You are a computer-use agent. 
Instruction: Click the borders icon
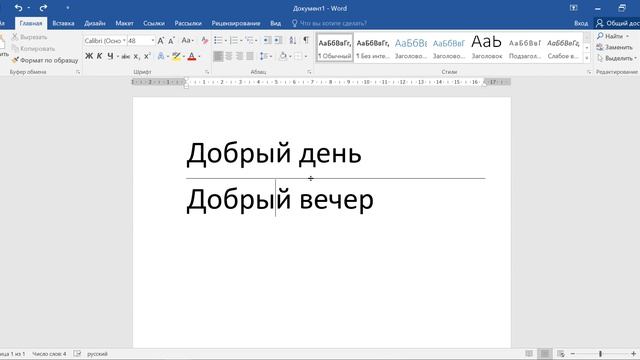[298, 56]
